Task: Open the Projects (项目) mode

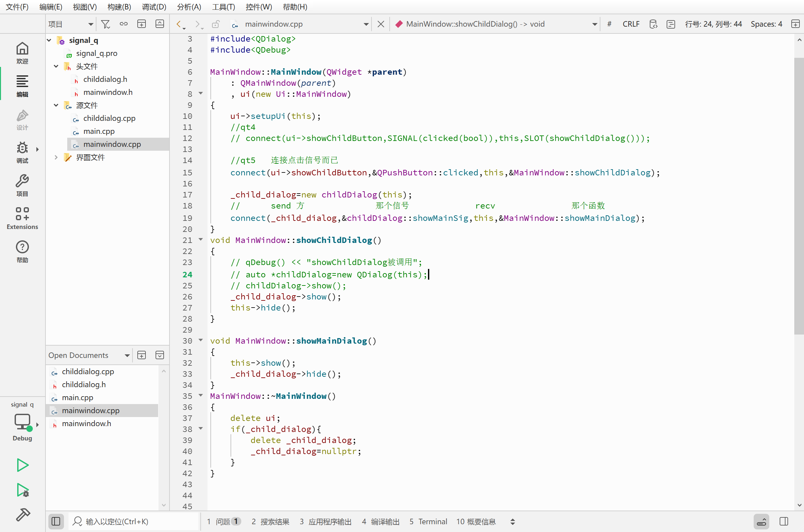Action: pos(22,185)
